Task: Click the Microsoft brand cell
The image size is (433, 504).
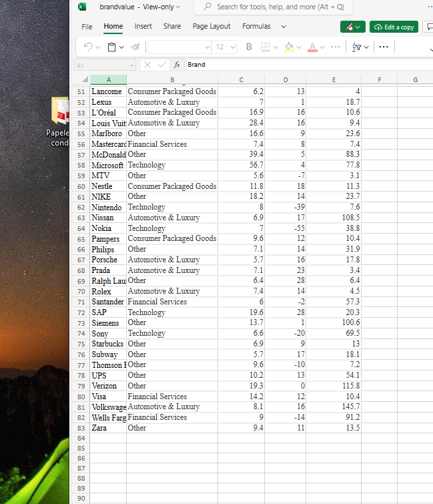Action: coord(109,165)
